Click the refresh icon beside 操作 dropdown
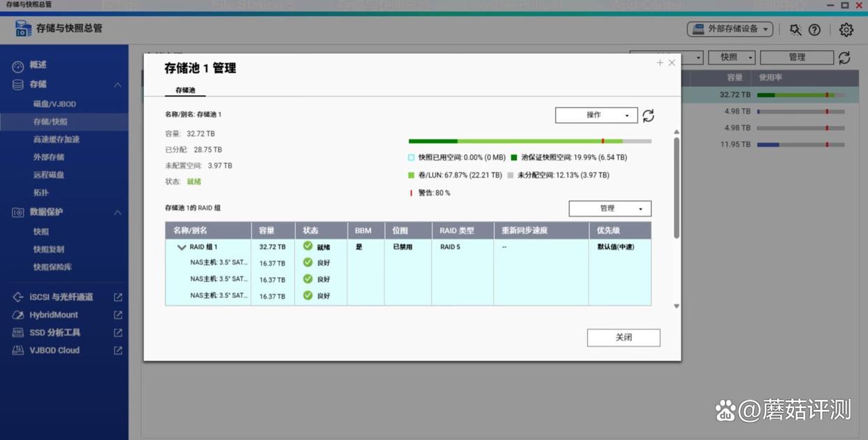 point(648,115)
